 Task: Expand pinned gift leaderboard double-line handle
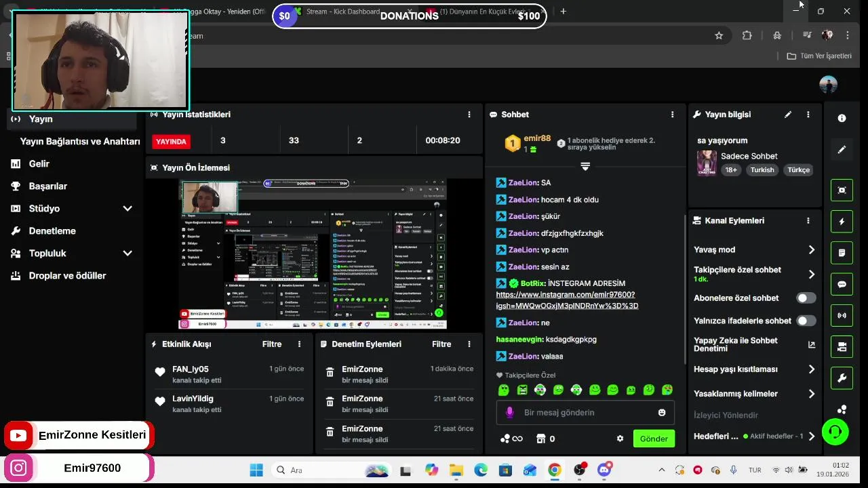585,166
